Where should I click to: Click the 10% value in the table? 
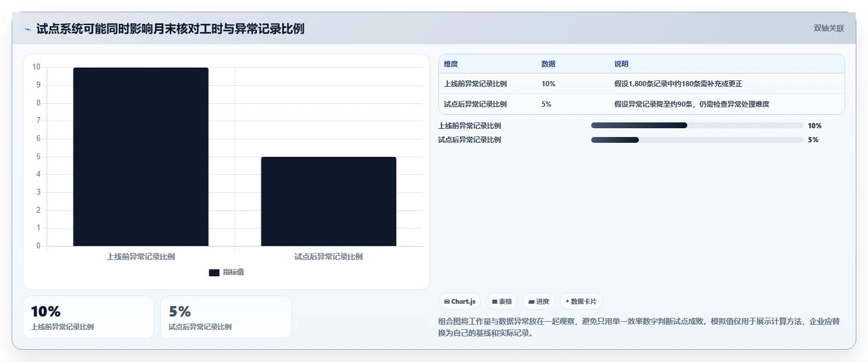[549, 84]
